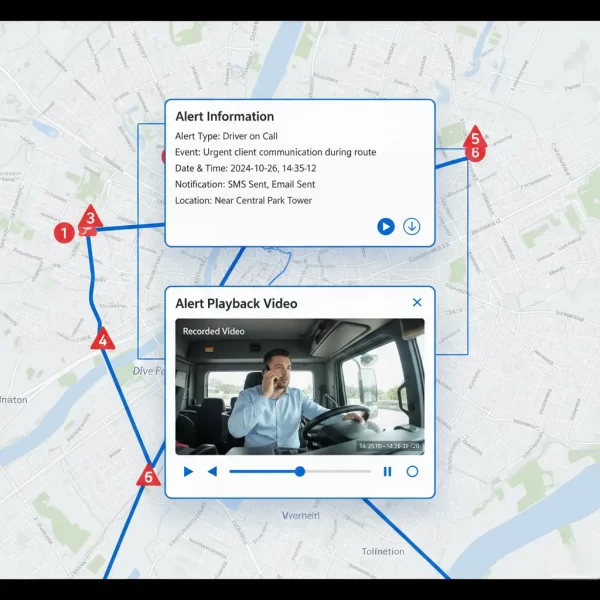Open triangular alert marker number 4

102,340
